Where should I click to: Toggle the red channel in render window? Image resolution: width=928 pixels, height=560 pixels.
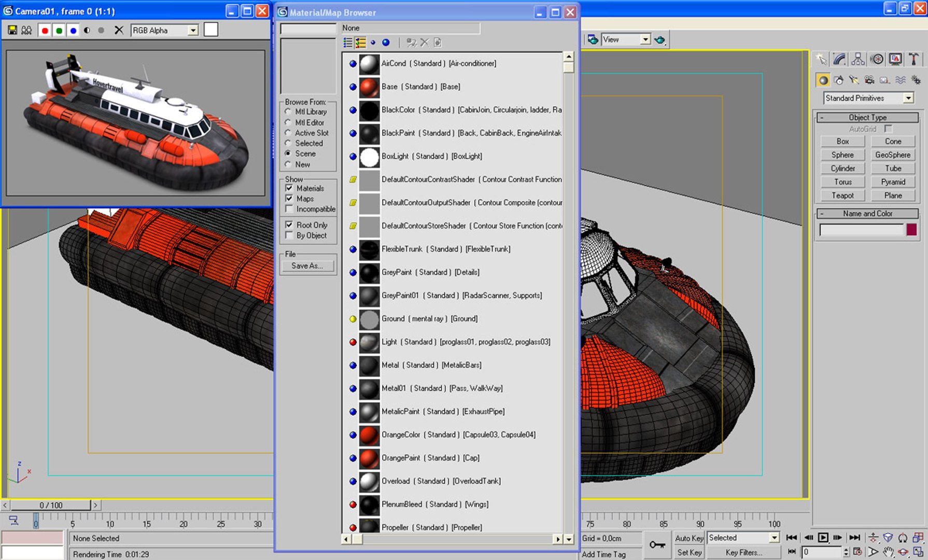pos(45,31)
